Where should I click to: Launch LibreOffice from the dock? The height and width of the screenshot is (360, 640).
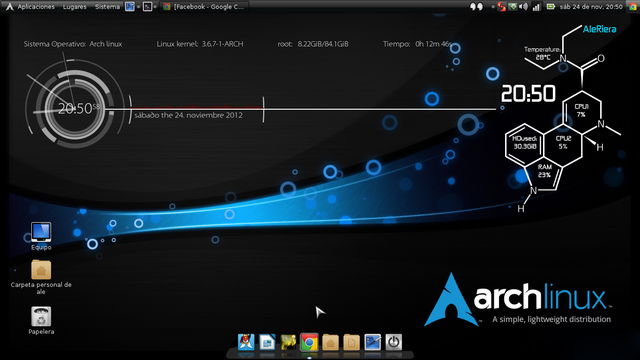267,342
